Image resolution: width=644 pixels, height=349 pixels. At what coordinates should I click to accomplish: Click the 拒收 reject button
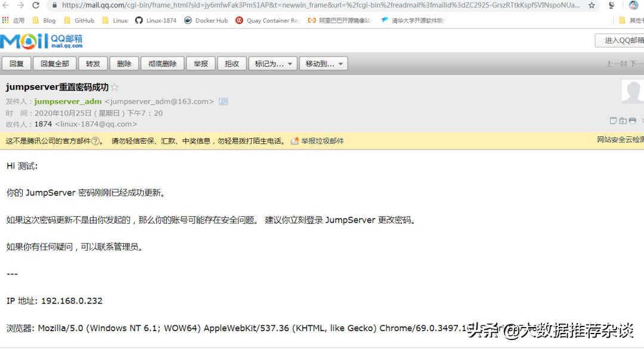232,64
